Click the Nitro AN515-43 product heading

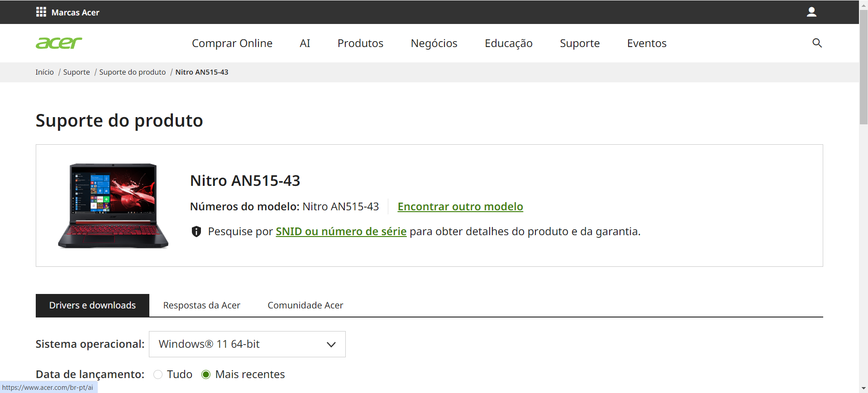[245, 180]
